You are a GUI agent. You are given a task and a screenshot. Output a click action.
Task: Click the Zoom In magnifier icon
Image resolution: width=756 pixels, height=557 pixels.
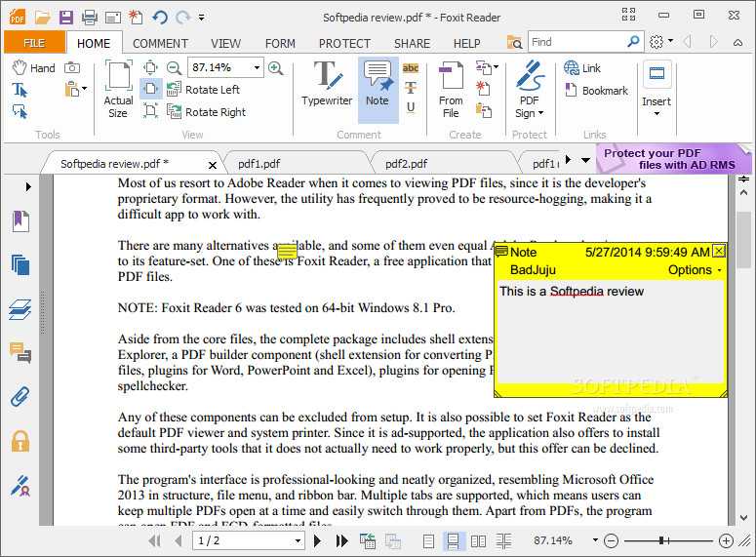(276, 67)
